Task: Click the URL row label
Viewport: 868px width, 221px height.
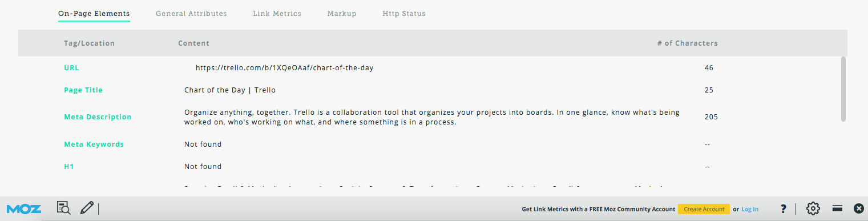Action: (x=71, y=67)
